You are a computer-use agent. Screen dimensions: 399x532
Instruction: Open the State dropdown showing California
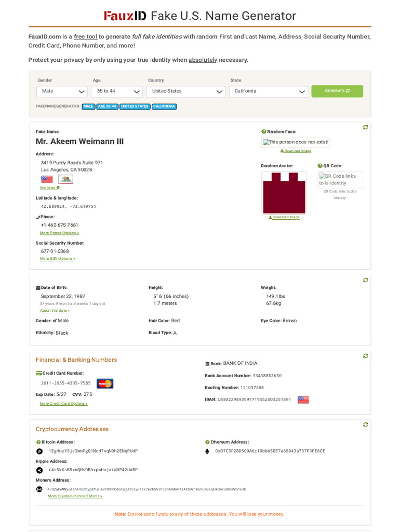tap(269, 91)
